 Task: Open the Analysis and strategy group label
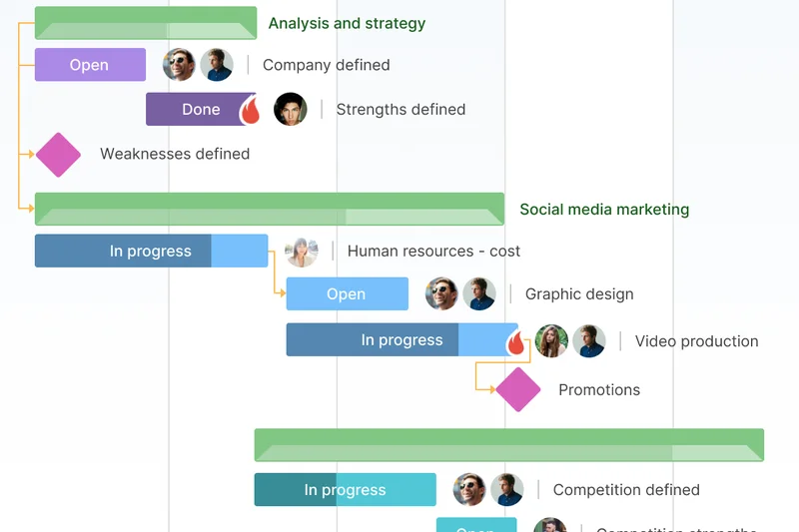347,23
